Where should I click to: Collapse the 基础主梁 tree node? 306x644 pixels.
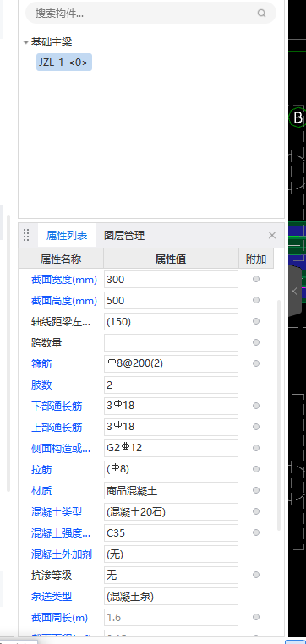coord(26,42)
